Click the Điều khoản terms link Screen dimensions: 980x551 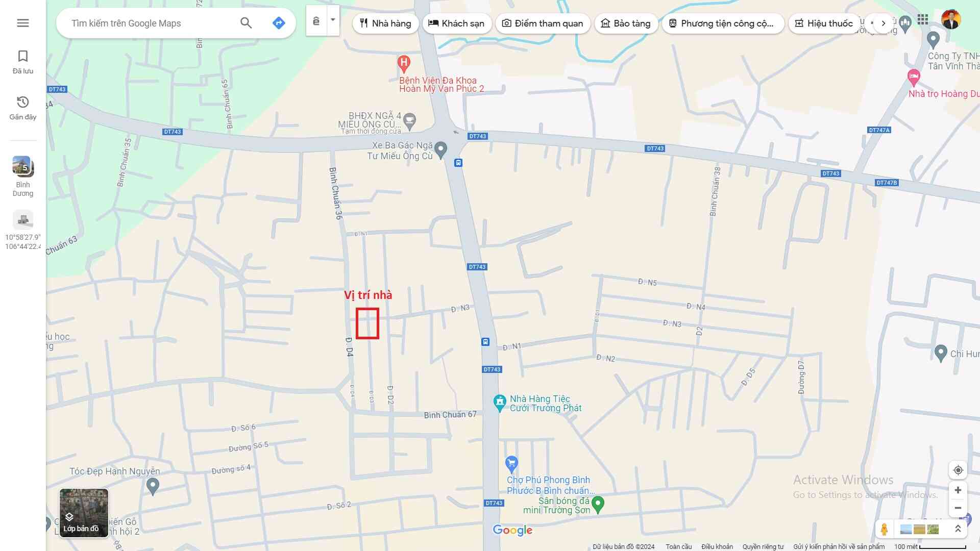[717, 546]
